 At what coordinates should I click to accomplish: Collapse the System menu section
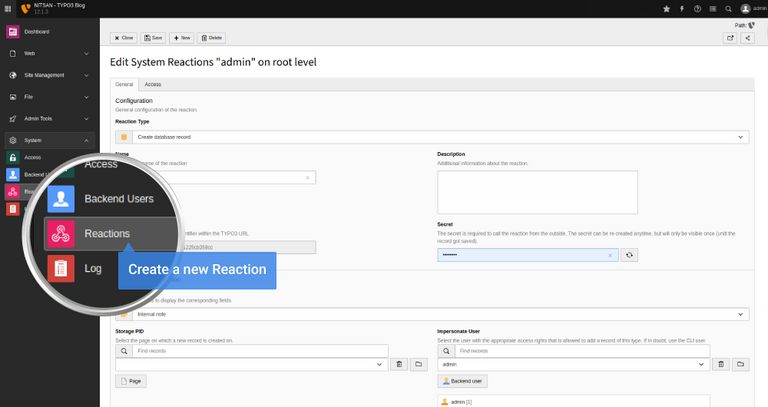click(x=87, y=140)
